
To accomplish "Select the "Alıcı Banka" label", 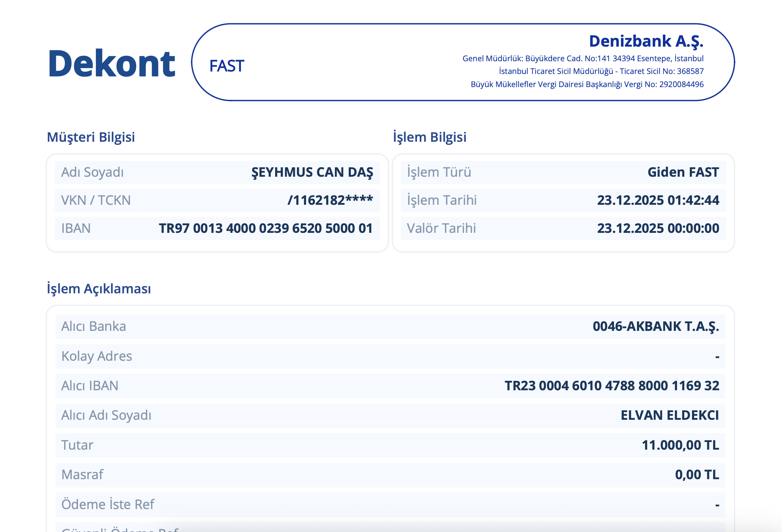I will (94, 326).
